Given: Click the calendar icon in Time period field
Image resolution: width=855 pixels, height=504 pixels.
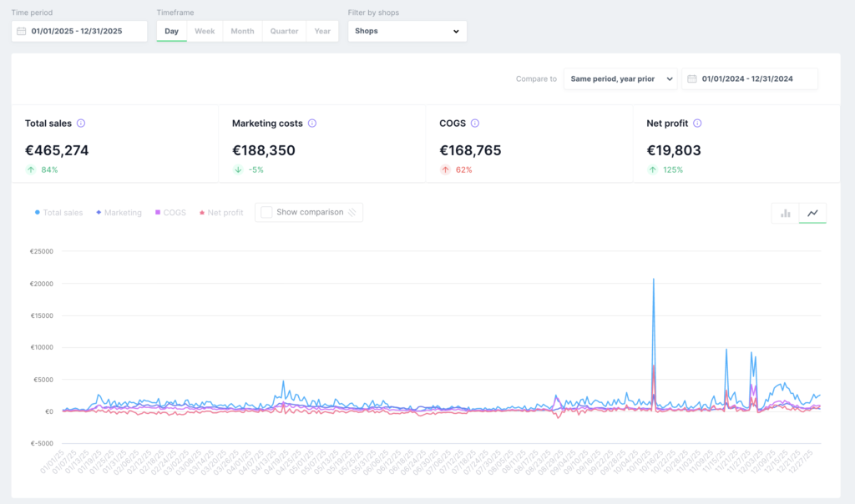Looking at the screenshot, I should 21,31.
